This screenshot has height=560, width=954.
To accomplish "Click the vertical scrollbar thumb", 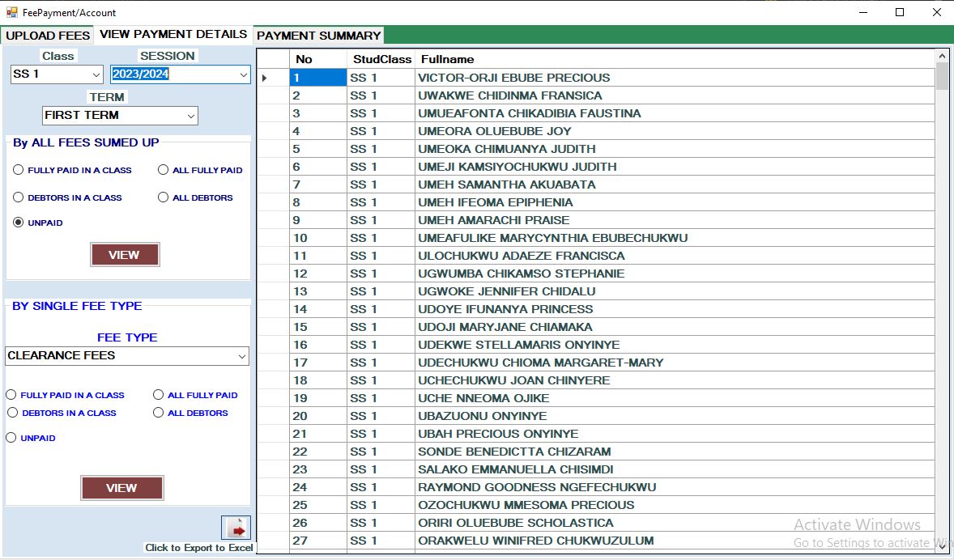I will (942, 76).
